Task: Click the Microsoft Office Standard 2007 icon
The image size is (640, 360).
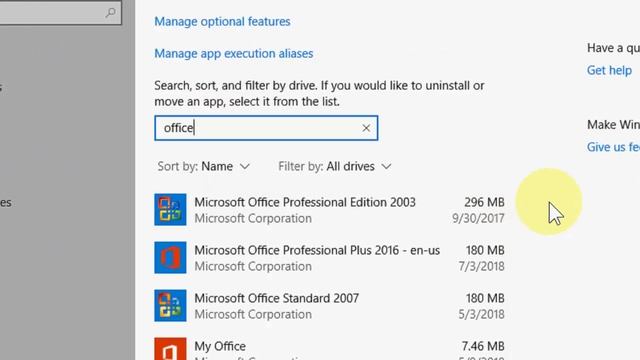Action: [170, 306]
